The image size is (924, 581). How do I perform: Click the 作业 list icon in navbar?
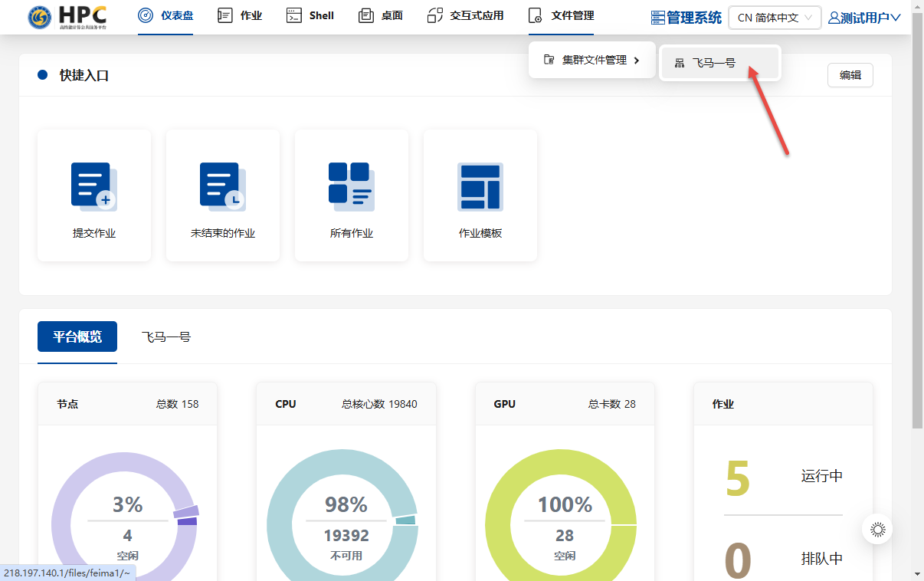tap(225, 15)
